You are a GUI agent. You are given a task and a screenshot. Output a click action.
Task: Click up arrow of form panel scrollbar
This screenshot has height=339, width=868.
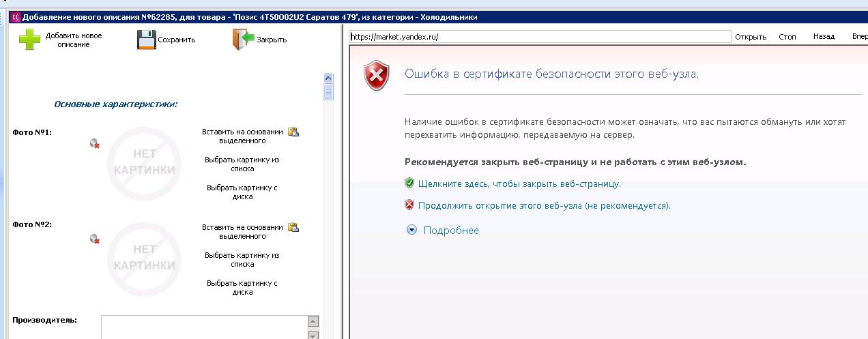pos(328,78)
